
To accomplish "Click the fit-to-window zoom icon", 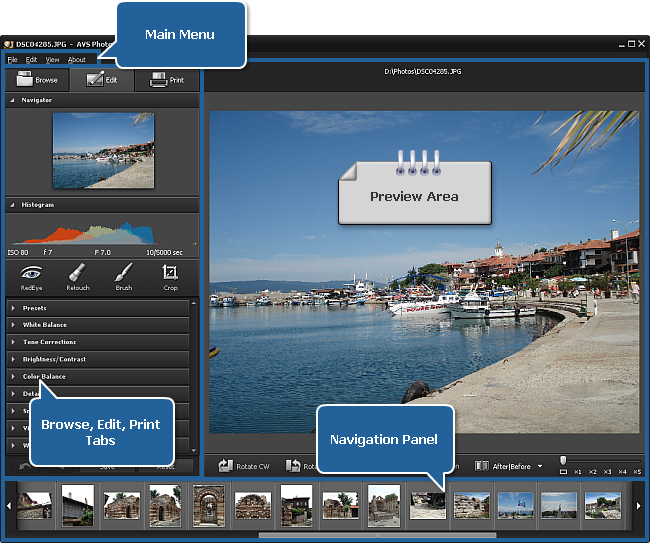I will [x=563, y=471].
